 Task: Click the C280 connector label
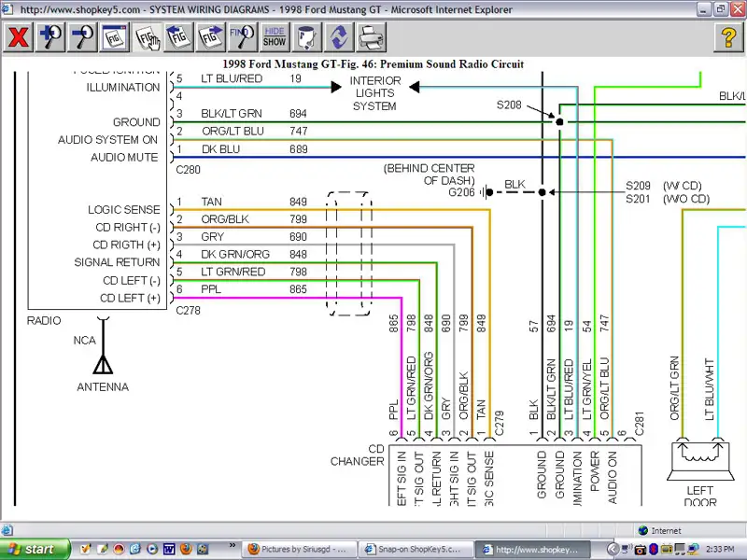pos(189,170)
